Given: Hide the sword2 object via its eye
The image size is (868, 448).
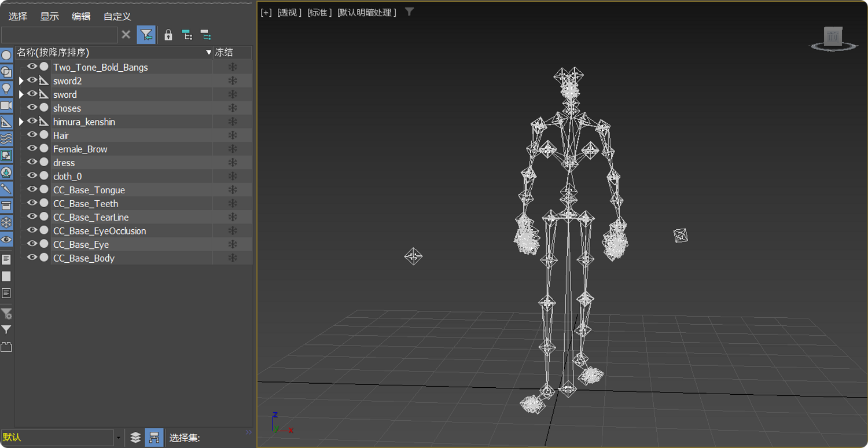Looking at the screenshot, I should (32, 80).
